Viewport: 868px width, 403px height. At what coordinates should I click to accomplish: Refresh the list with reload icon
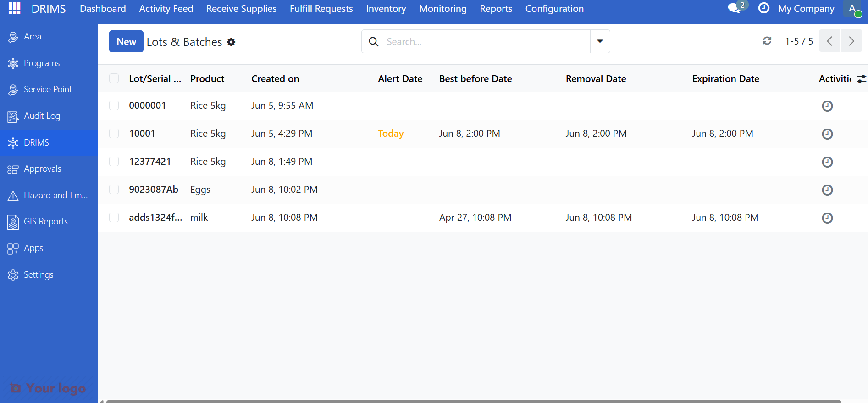767,41
